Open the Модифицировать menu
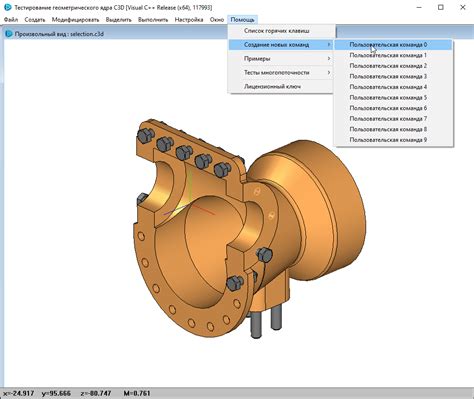This screenshot has width=474, height=399. [75, 20]
